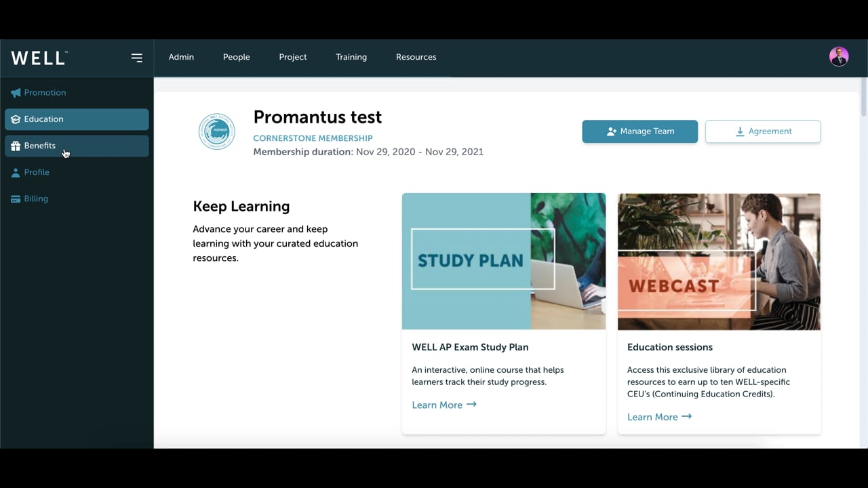The width and height of the screenshot is (868, 488).
Task: Click the Benefits gift icon
Action: point(16,146)
